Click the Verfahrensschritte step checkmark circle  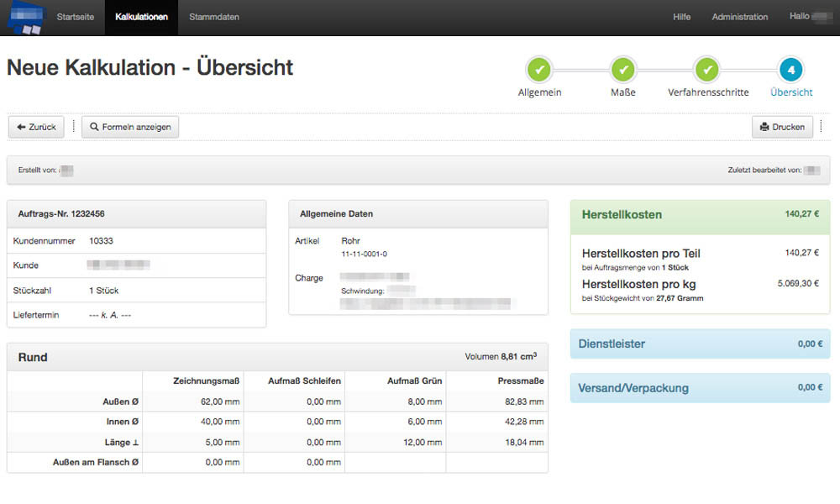tap(707, 70)
